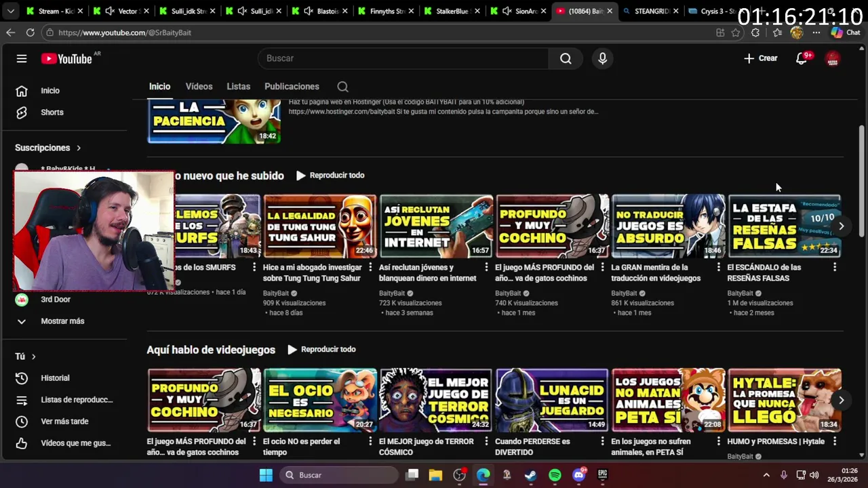This screenshot has width=868, height=488.
Task: Click the page vertical scrollbar
Action: click(862, 181)
